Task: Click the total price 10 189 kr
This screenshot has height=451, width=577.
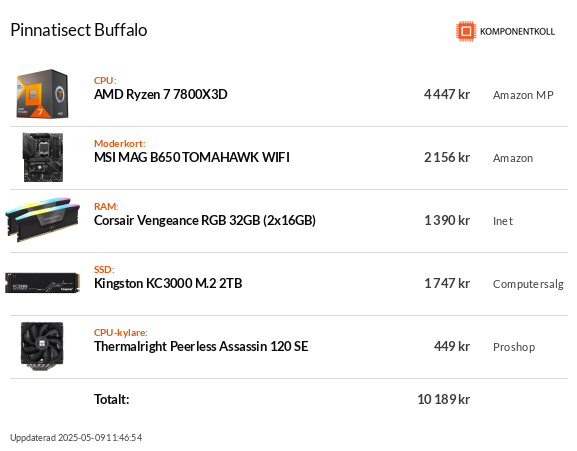Action: click(x=443, y=399)
